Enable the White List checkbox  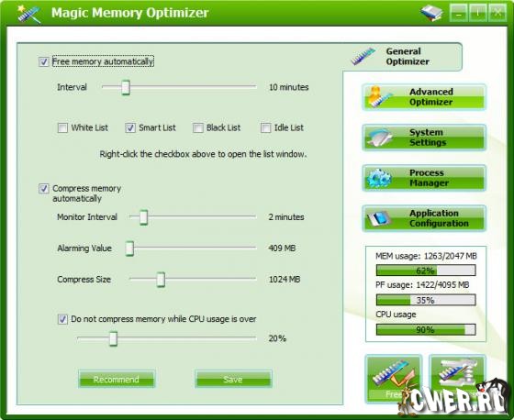coord(62,127)
